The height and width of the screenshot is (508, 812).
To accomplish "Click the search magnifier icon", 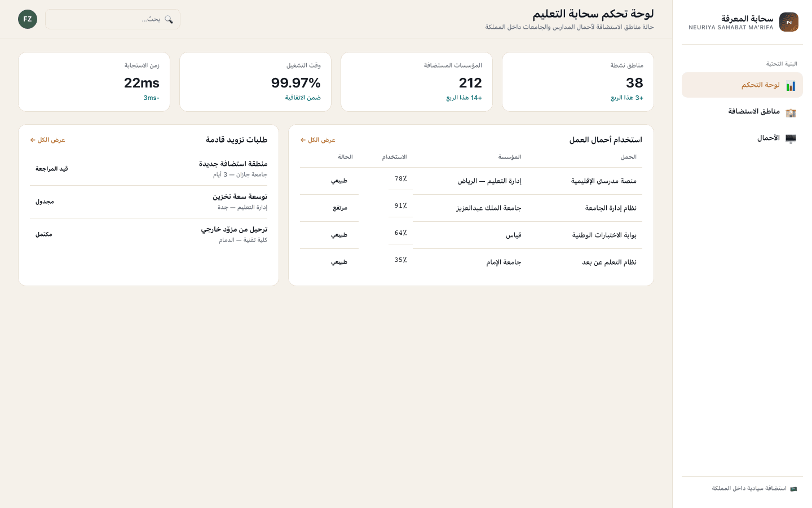I will pos(169,19).
